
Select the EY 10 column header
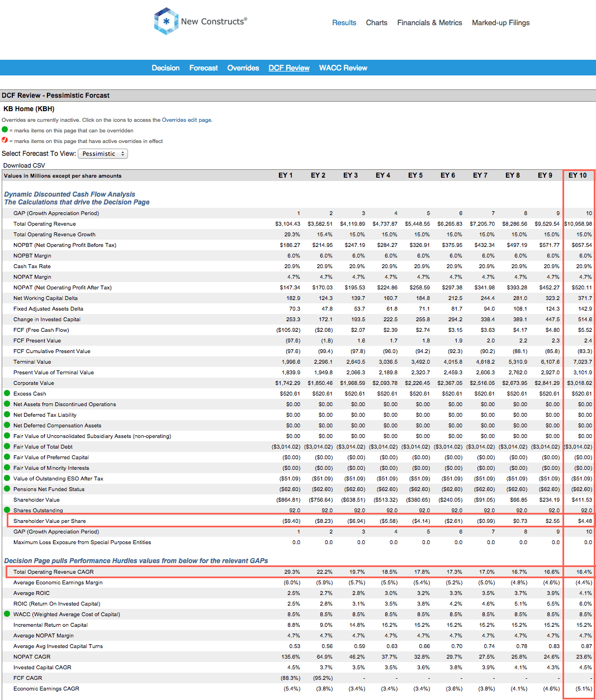(x=578, y=175)
